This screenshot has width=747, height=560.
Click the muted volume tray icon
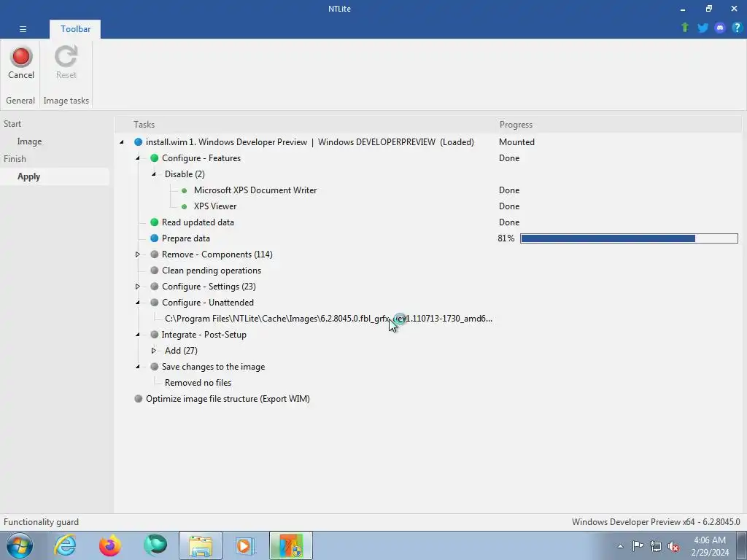[673, 546]
